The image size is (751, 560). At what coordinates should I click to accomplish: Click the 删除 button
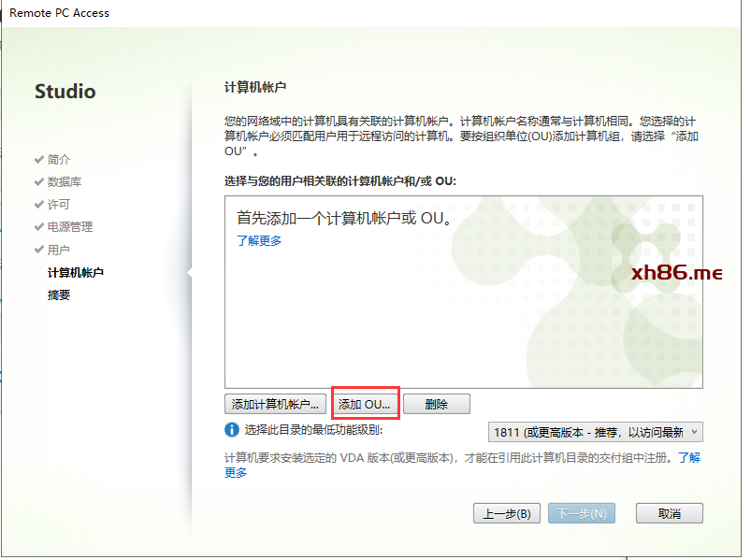pos(437,404)
